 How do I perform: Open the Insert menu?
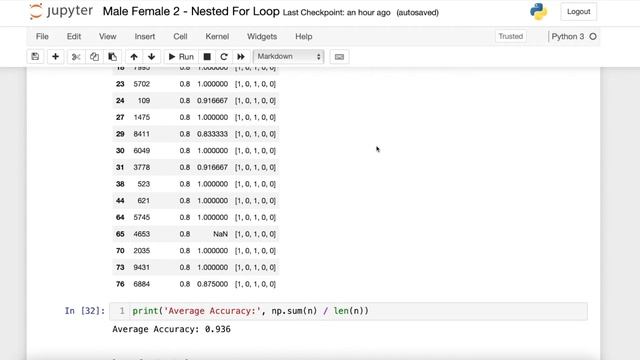tap(144, 36)
